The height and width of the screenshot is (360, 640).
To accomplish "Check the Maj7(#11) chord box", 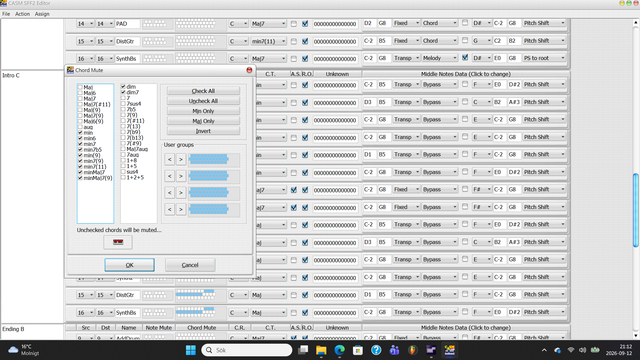I will [80, 104].
